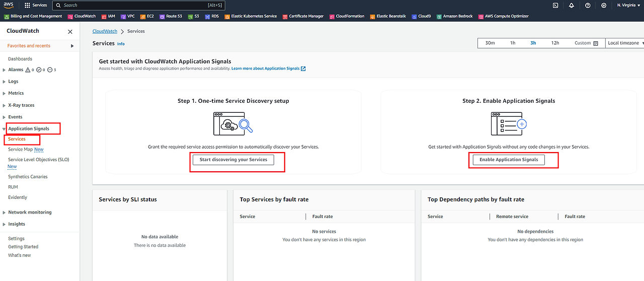Open the CloudShell terminal icon

click(555, 5)
